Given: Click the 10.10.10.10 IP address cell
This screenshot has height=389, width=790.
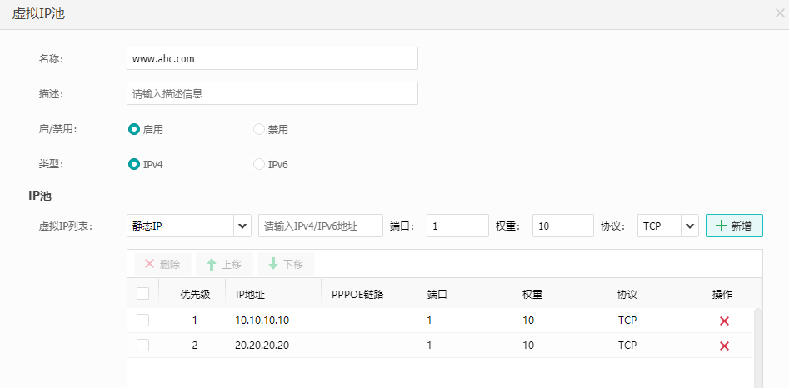Looking at the screenshot, I should (x=262, y=320).
